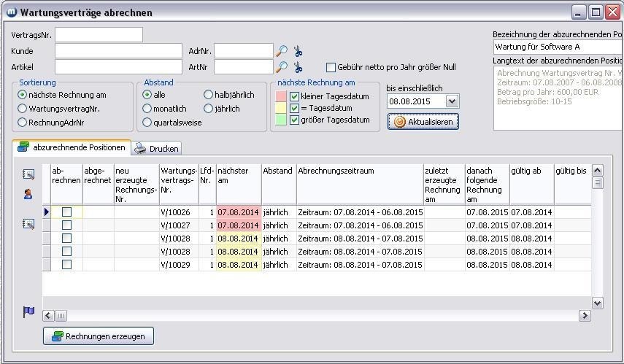Screen dimensions: 624x364
Task: Tick the abrechnen checkbox for V/10029
Action: [x=66, y=265]
